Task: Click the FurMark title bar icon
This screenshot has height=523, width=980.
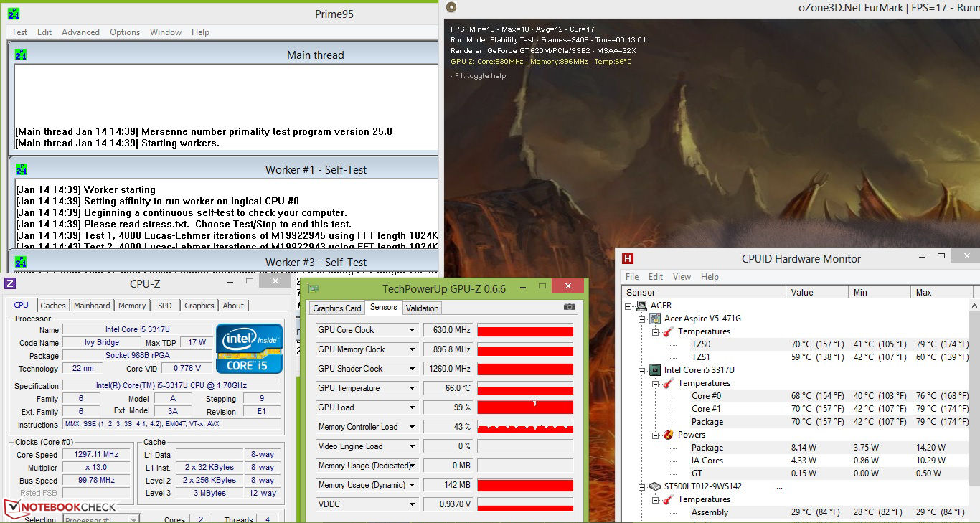Action: pyautogui.click(x=451, y=7)
